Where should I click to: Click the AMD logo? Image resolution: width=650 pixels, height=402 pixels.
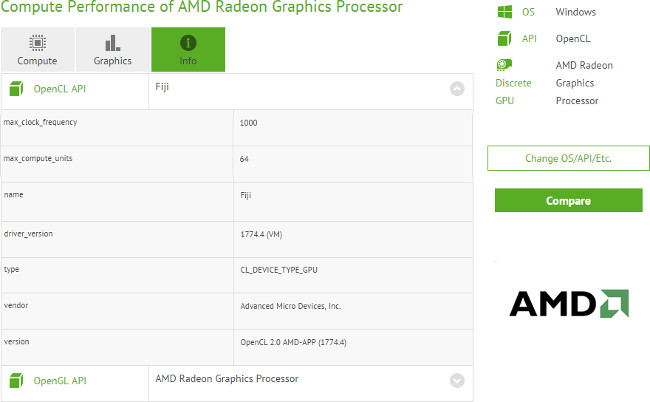569,303
